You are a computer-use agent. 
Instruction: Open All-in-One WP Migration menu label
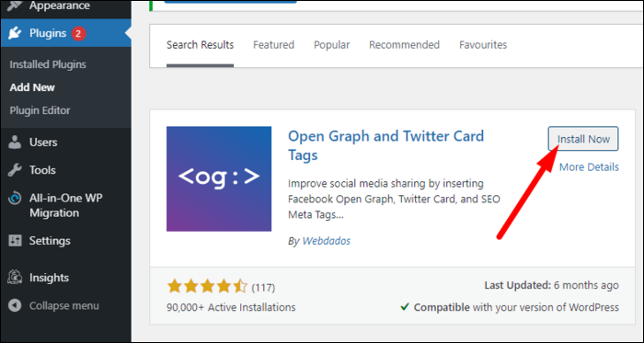(x=65, y=206)
